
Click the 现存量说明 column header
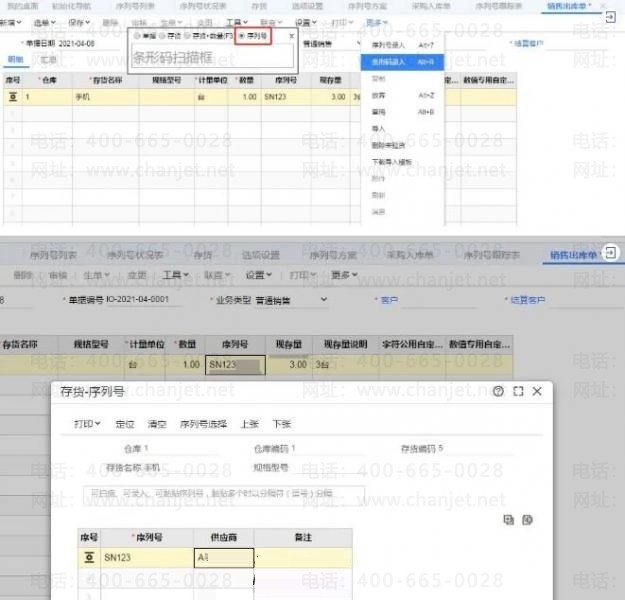(x=345, y=344)
